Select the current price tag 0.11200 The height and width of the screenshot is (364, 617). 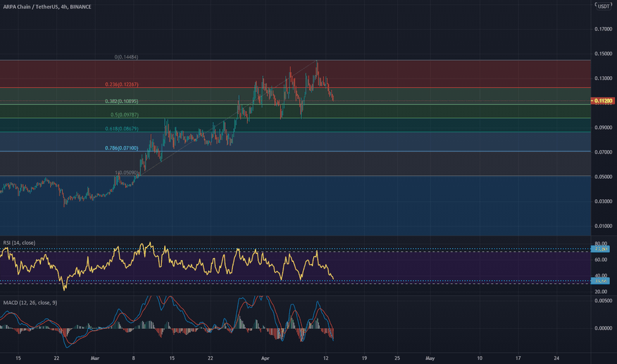coord(603,101)
